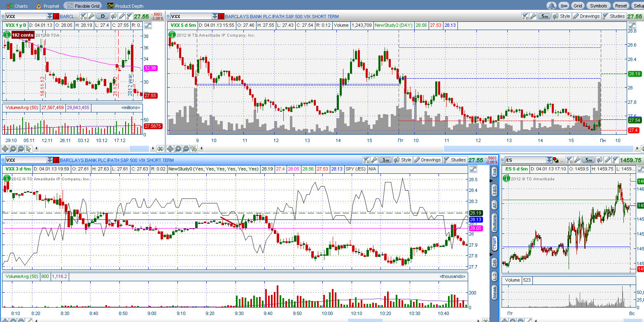Click the Symbols button
644x322 pixels.
tap(598, 6)
